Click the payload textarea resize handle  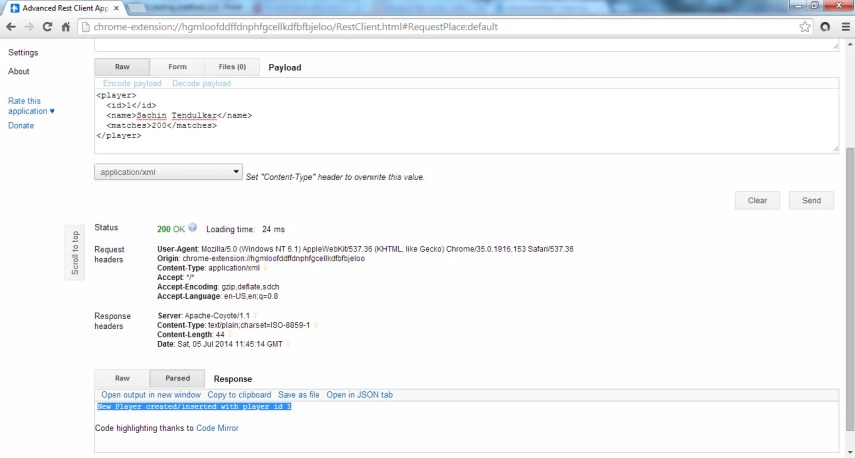point(836,149)
